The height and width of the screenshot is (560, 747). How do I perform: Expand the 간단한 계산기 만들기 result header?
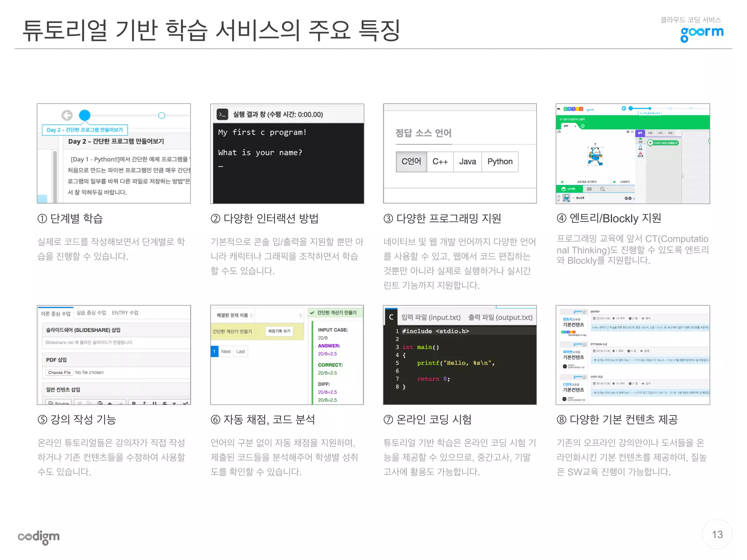(336, 313)
